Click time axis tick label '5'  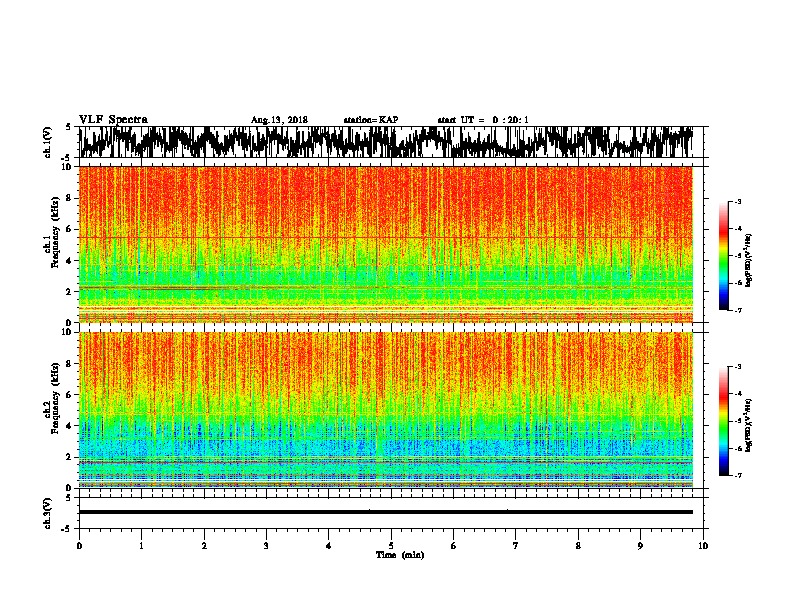[391, 546]
